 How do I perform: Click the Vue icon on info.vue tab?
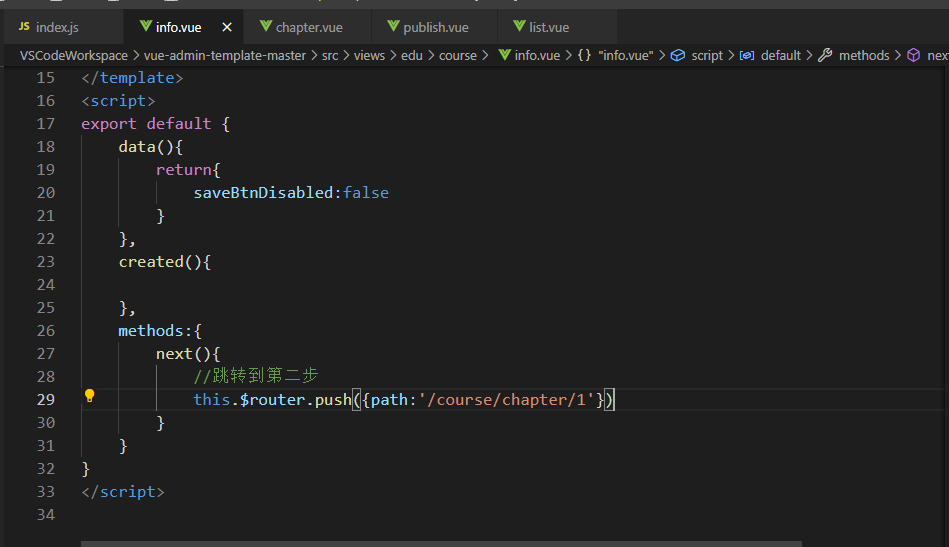click(146, 26)
